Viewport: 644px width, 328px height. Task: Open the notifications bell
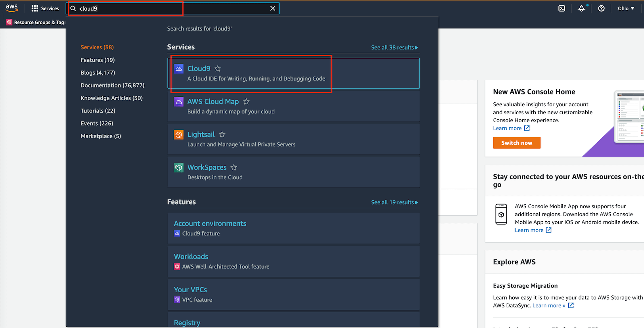pyautogui.click(x=581, y=8)
